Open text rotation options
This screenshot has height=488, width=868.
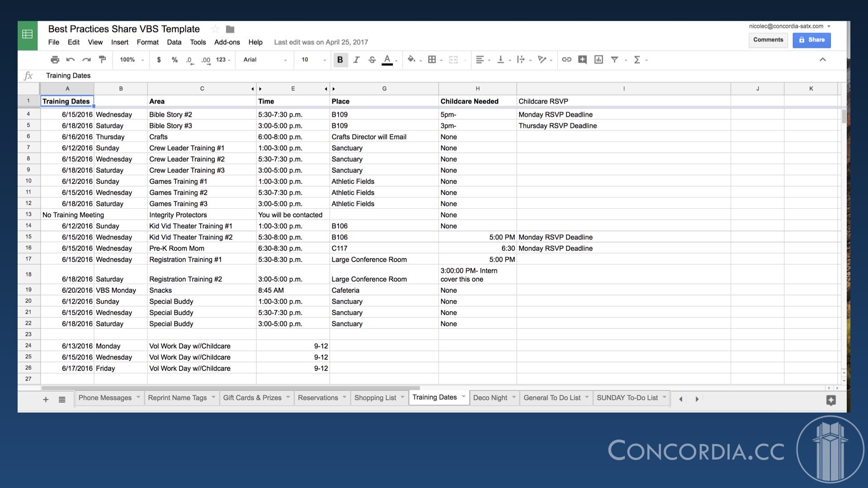tap(542, 60)
